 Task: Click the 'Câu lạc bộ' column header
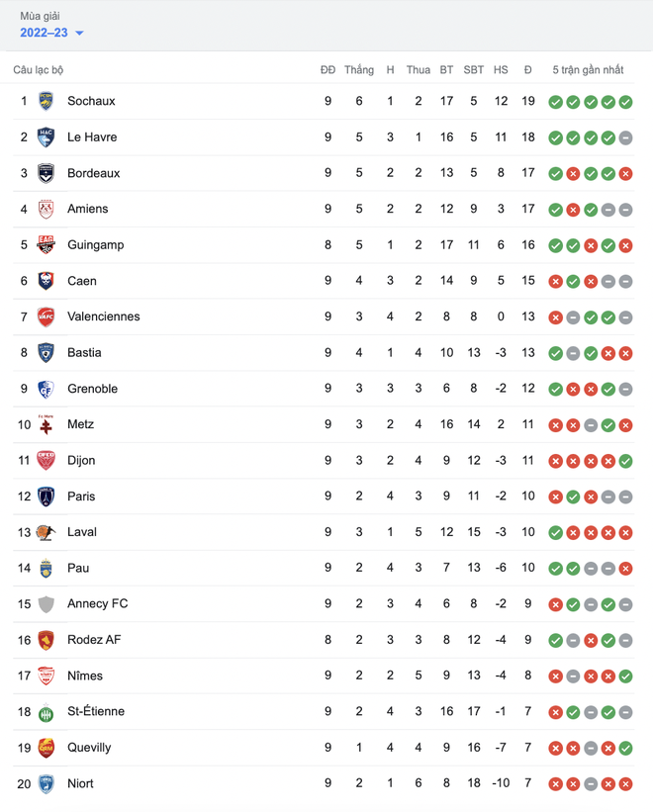pos(39,70)
